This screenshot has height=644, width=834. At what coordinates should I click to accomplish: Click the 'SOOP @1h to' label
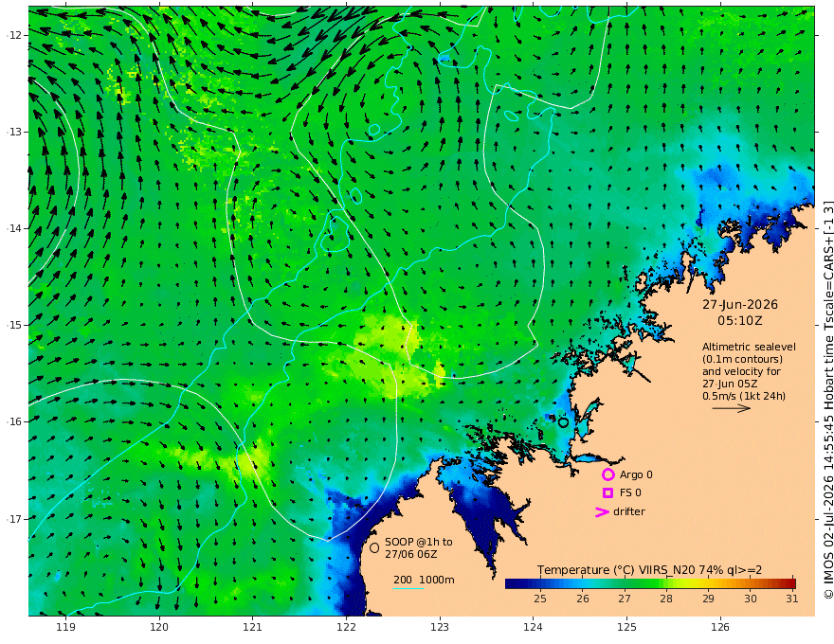(x=419, y=542)
